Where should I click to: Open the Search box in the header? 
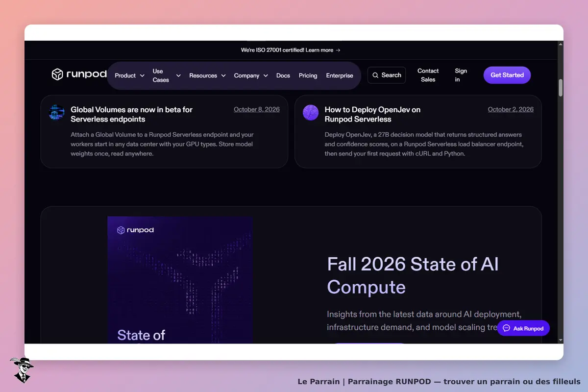point(387,75)
